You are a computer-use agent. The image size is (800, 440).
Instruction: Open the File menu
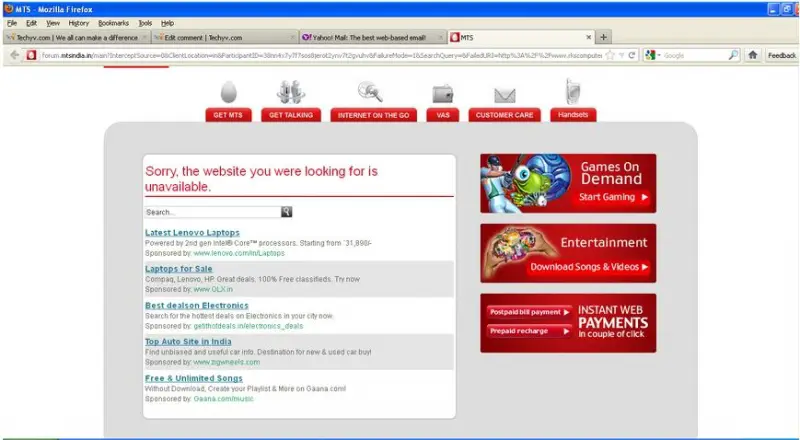tap(12, 23)
